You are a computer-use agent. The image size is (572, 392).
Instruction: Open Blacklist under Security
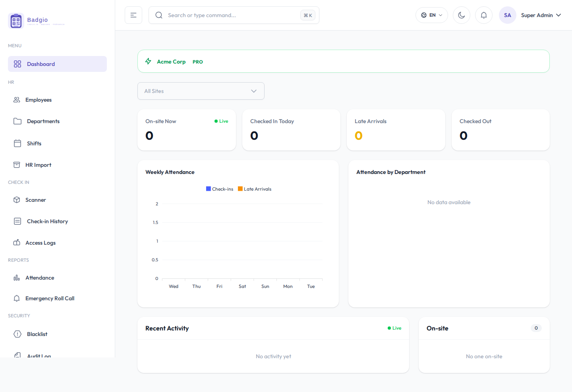[57, 334]
